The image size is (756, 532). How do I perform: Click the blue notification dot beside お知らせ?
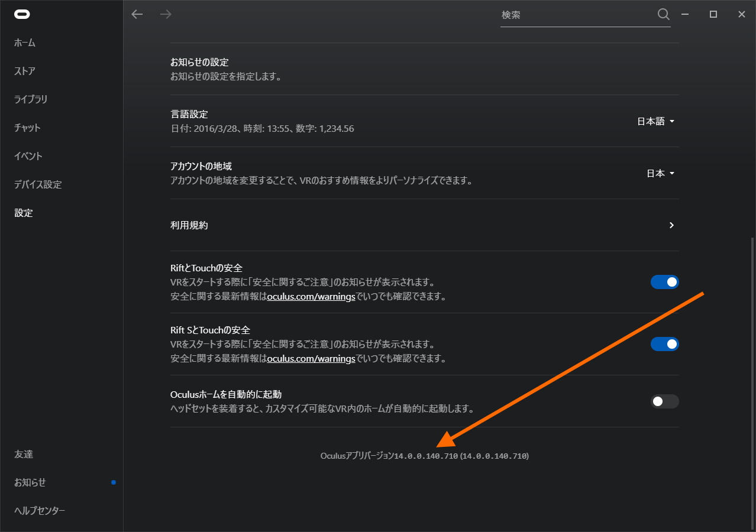[113, 482]
